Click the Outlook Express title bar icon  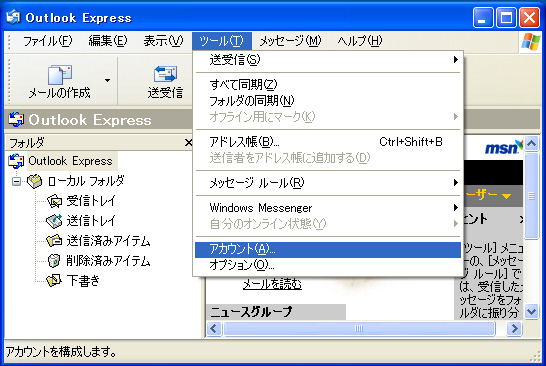coord(13,17)
